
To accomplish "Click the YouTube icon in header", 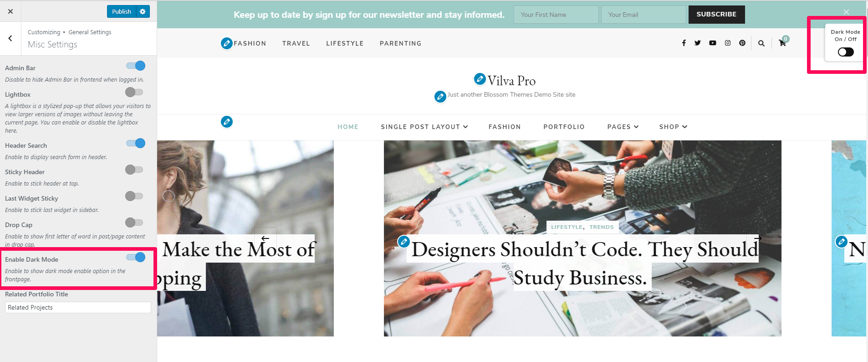I will [x=713, y=43].
